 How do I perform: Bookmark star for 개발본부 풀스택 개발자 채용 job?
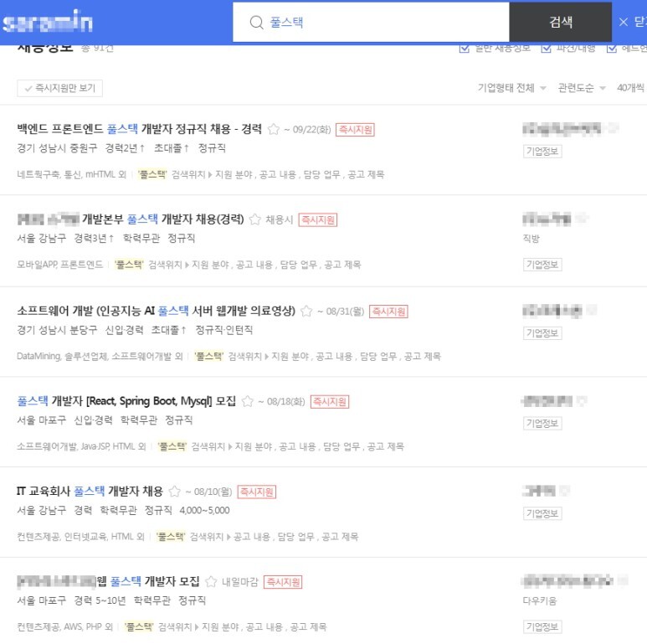[255, 219]
